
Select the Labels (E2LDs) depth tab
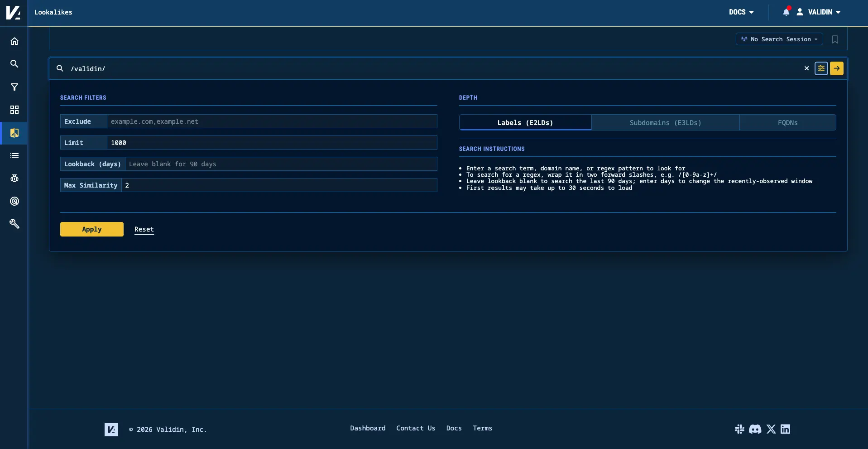[x=525, y=122]
